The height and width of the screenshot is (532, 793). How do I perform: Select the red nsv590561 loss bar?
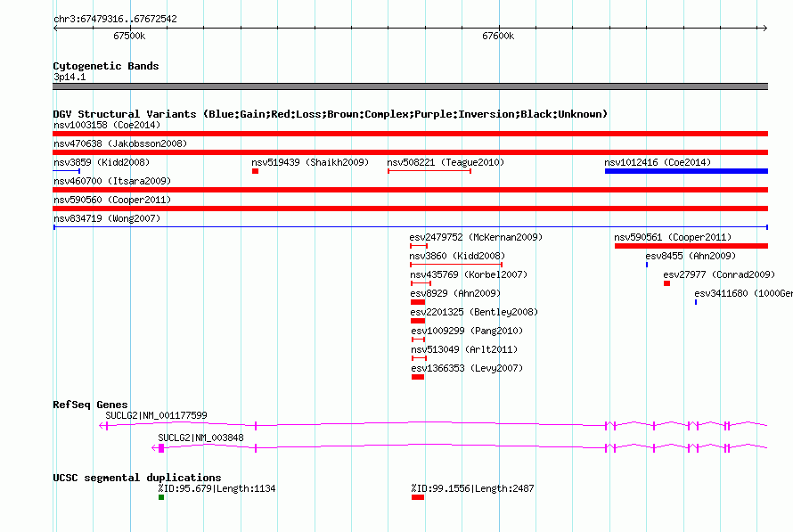click(x=691, y=246)
